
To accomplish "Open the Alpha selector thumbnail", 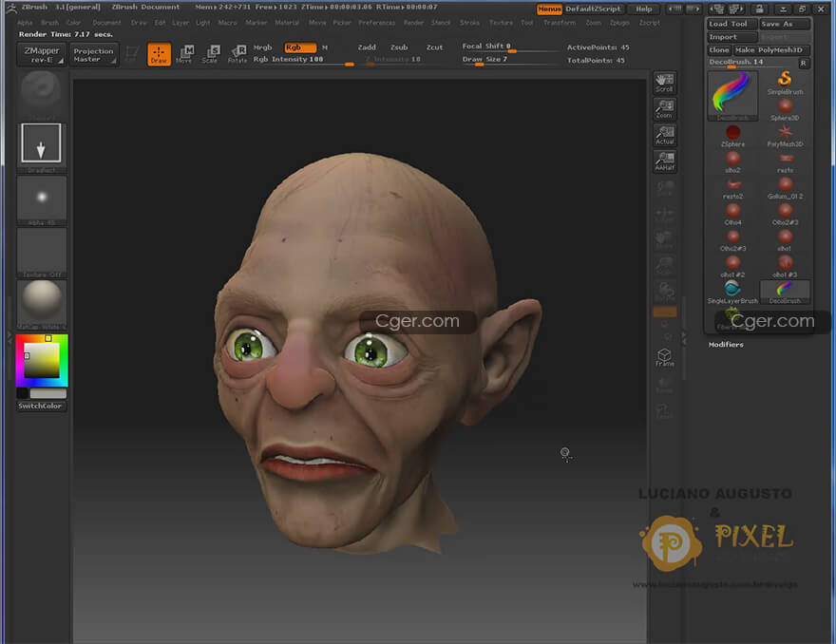I will pos(42,200).
